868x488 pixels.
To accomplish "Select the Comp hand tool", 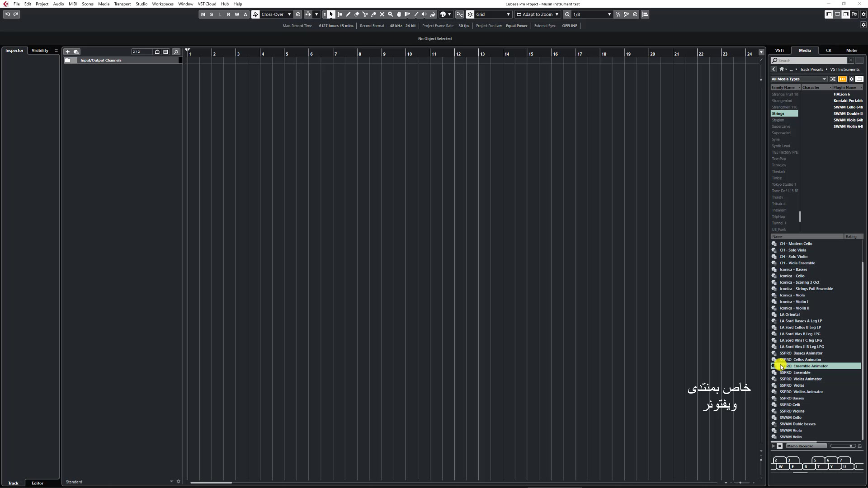I will tap(399, 14).
